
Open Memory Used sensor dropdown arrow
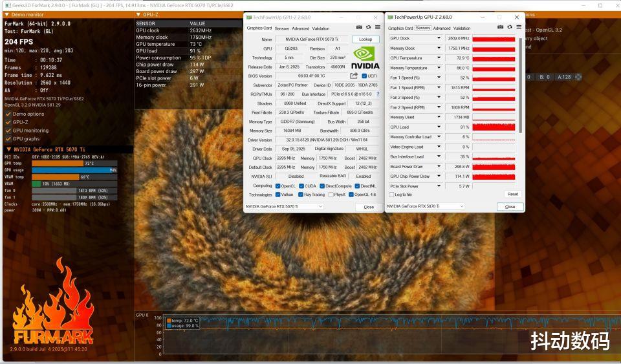tap(439, 117)
